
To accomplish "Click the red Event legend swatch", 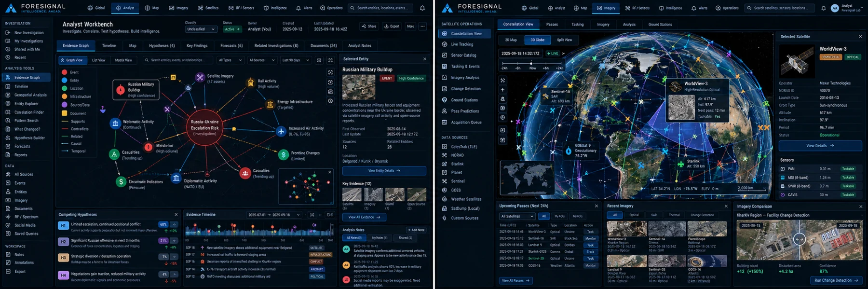I will click(64, 72).
